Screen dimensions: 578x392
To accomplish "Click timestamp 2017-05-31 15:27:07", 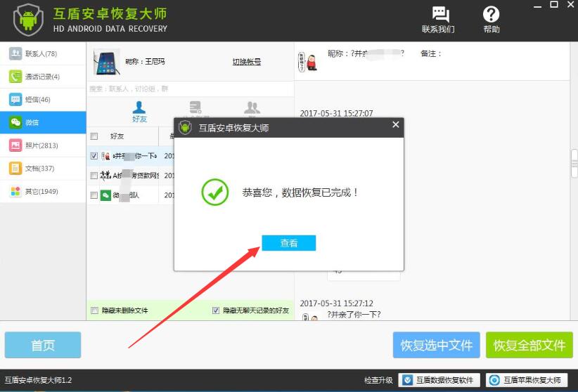I will (x=336, y=114).
